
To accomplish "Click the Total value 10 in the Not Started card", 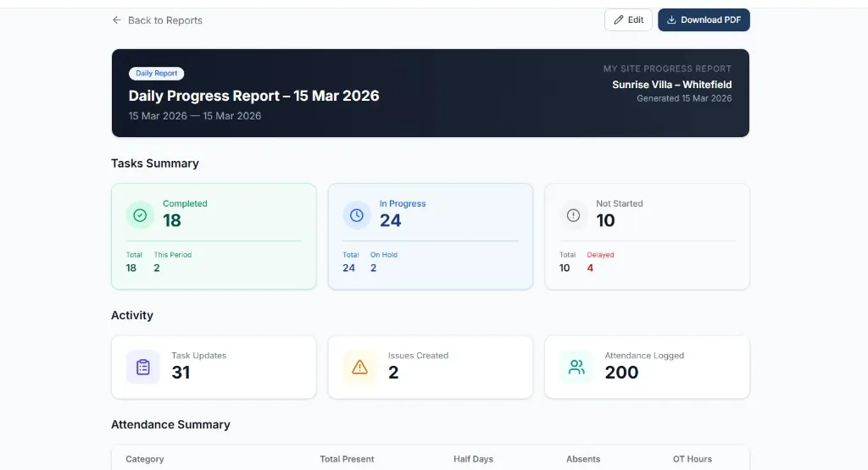I will (565, 268).
